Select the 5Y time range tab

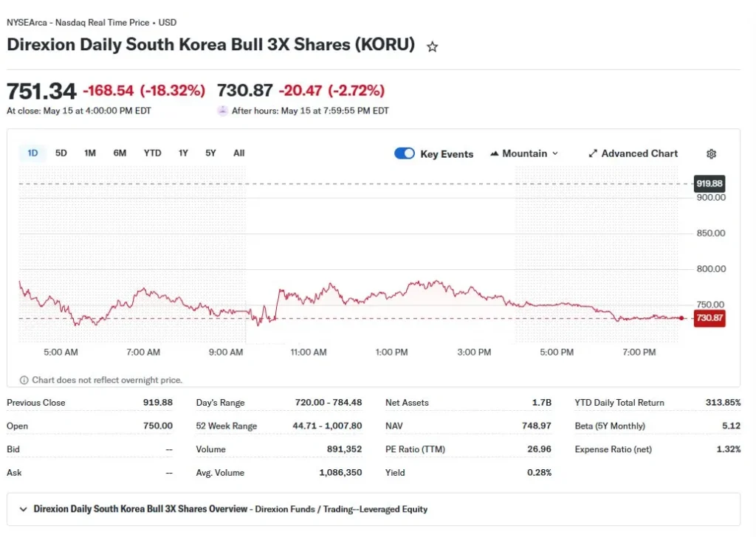pos(210,153)
